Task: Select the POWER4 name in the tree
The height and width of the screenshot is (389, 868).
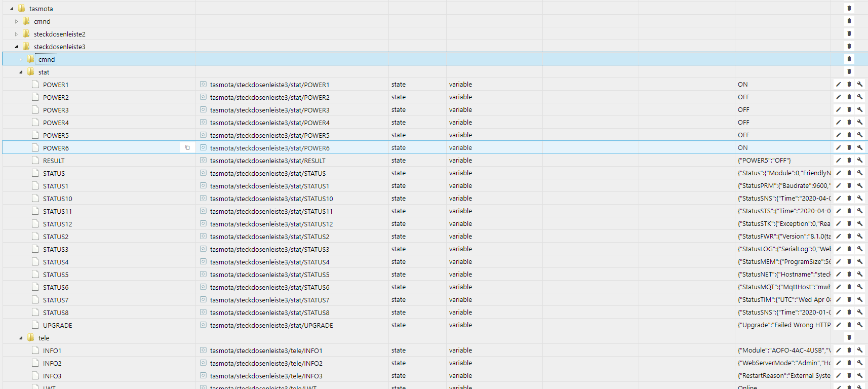Action: 56,123
